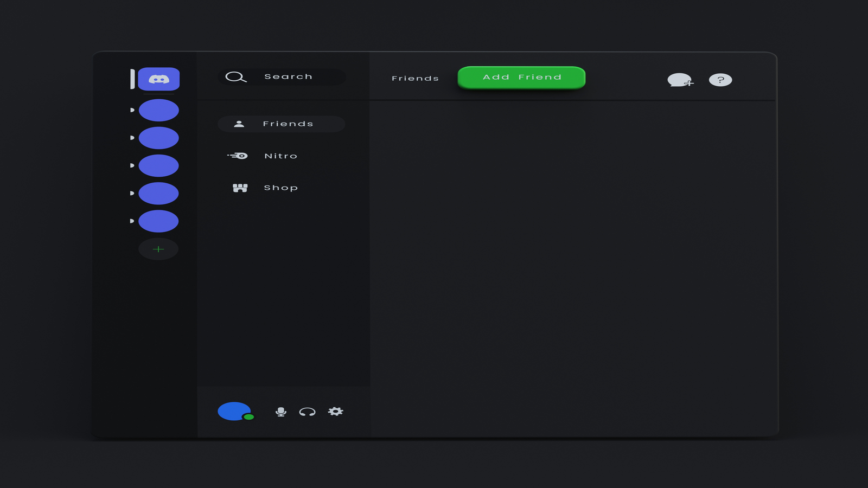
Task: Expand the second server's channel list
Action: point(132,137)
